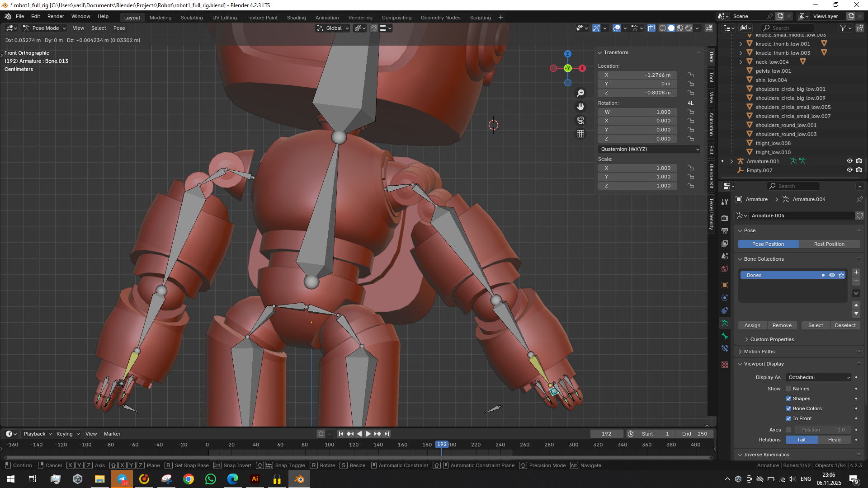Screen dimensions: 868x488
Task: Click the pan hand viewport gizmo
Action: [x=580, y=107]
